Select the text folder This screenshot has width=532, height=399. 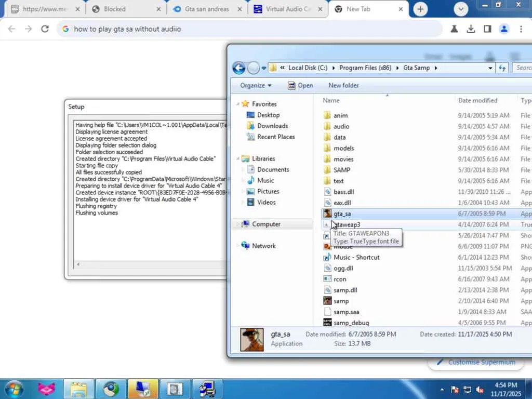pyautogui.click(x=338, y=181)
